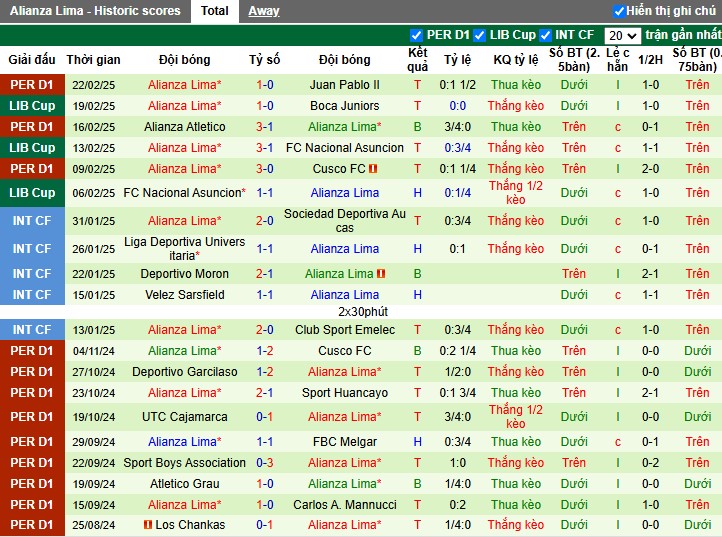The height and width of the screenshot is (537, 722).
Task: Open the 20 recent matches dropdown
Action: coord(622,35)
